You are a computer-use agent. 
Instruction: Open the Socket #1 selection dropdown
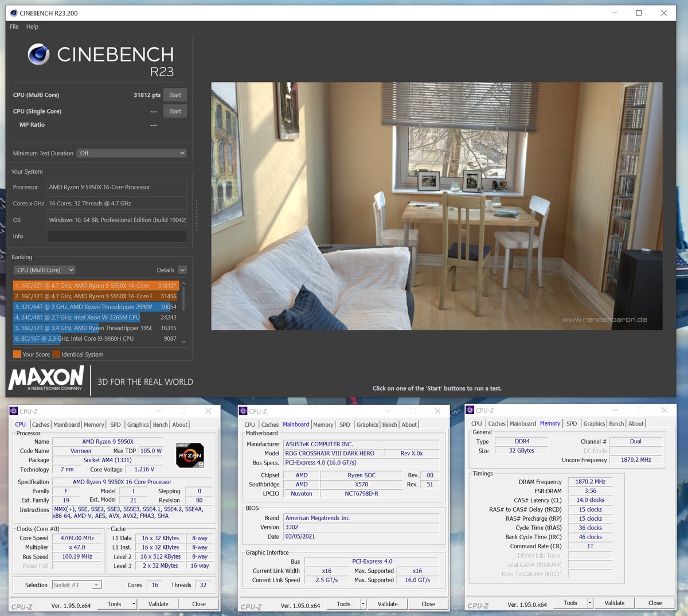(77, 585)
